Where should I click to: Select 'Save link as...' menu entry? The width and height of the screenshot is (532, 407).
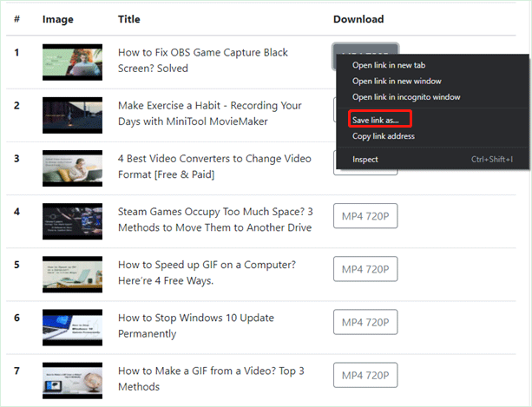375,120
